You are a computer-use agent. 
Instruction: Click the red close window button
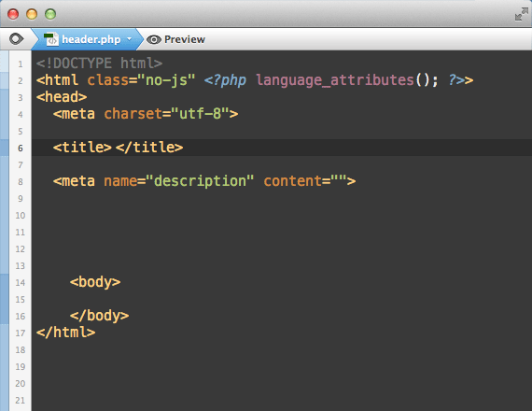click(x=13, y=14)
